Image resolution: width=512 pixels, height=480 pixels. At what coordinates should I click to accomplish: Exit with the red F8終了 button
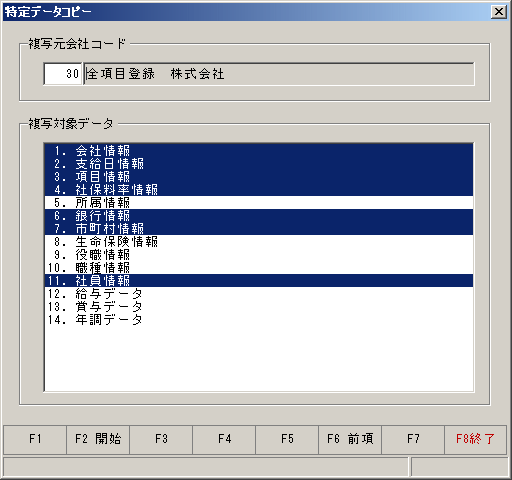click(476, 439)
